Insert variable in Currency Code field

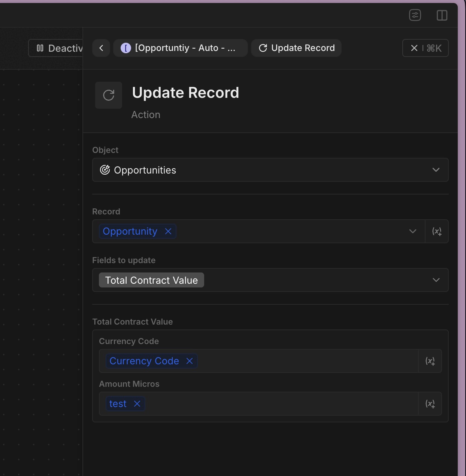click(430, 361)
